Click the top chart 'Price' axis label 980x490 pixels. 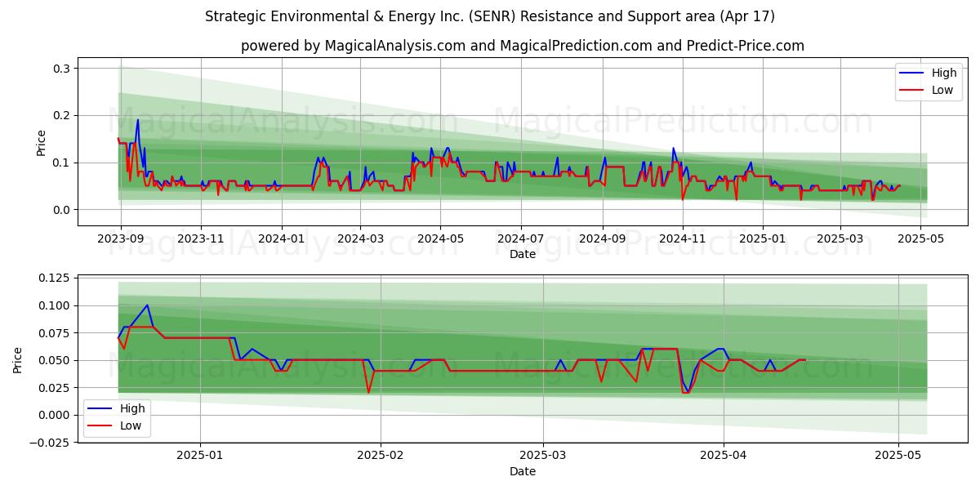coord(42,142)
